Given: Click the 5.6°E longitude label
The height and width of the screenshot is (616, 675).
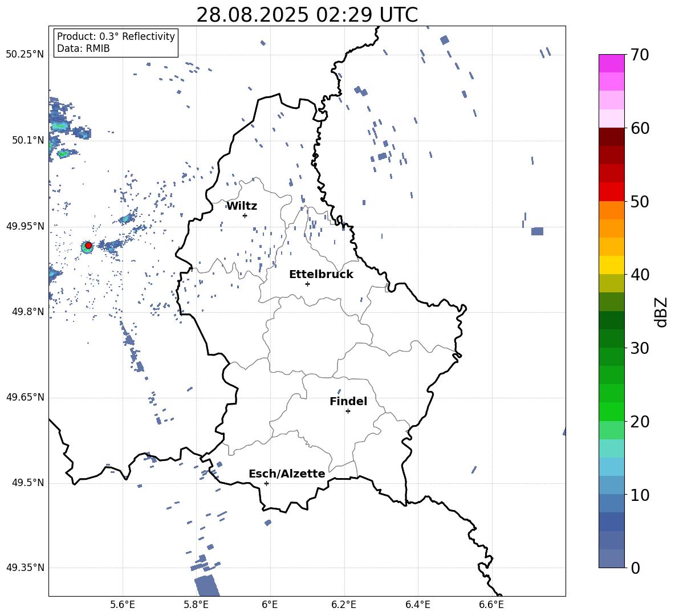Looking at the screenshot, I should pos(122,605).
